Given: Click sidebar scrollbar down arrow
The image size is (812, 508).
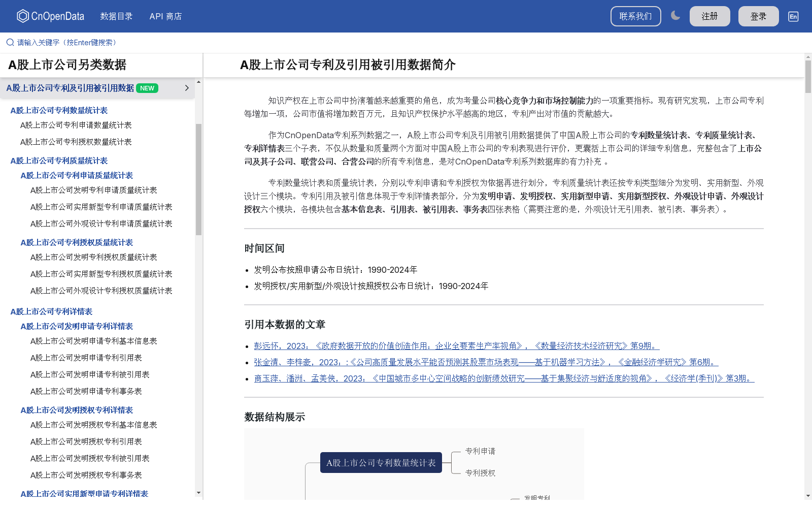Looking at the screenshot, I should 198,493.
